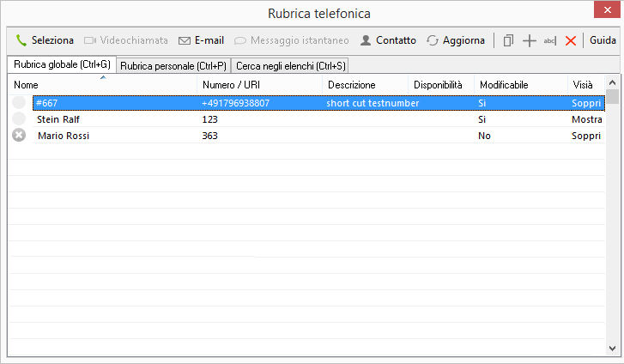Refresh the list with Aggiorna
This screenshot has height=364, width=624.
tap(433, 40)
